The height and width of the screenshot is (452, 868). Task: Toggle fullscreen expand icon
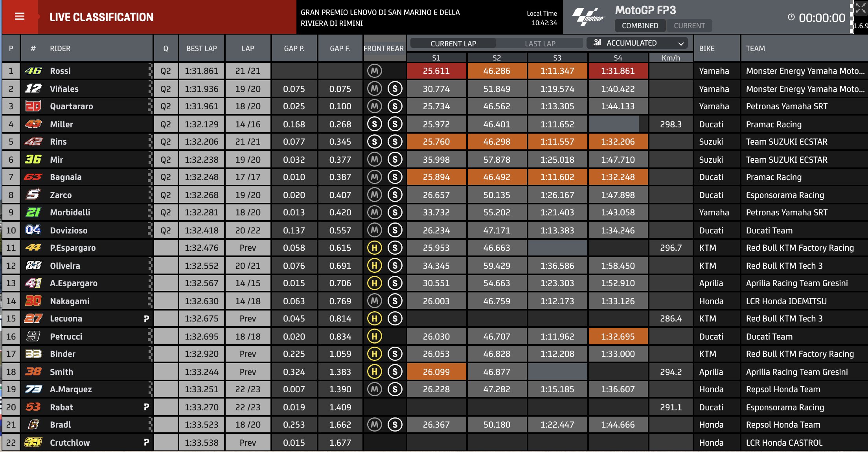(861, 8)
